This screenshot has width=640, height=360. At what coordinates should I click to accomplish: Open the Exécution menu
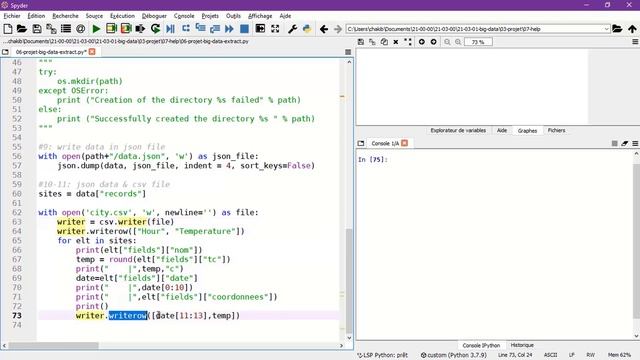tap(122, 16)
